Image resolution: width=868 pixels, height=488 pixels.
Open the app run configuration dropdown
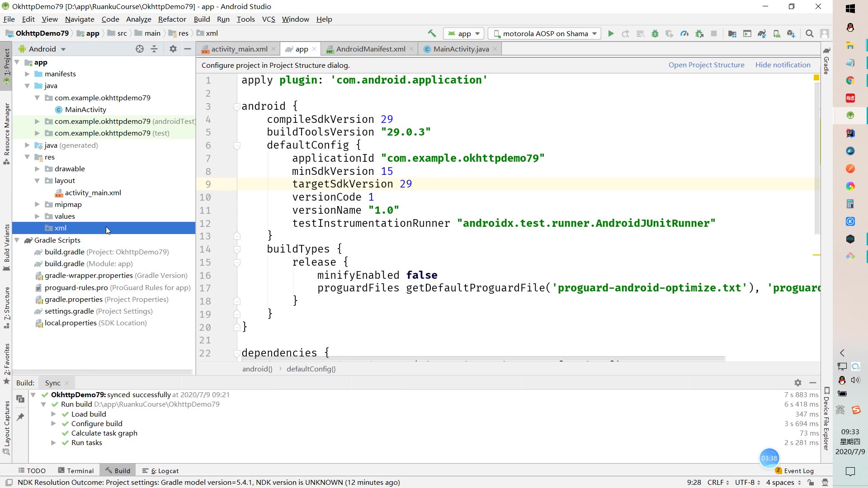point(464,33)
